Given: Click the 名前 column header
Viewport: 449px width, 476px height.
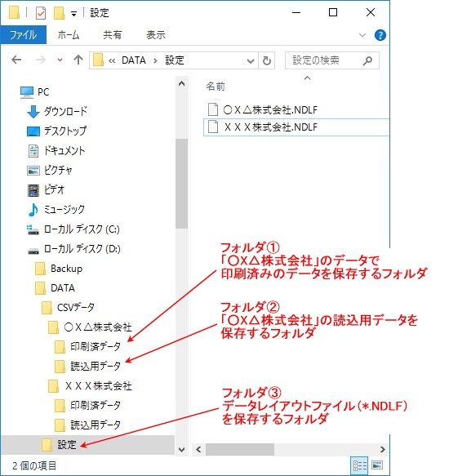Looking at the screenshot, I should [216, 87].
